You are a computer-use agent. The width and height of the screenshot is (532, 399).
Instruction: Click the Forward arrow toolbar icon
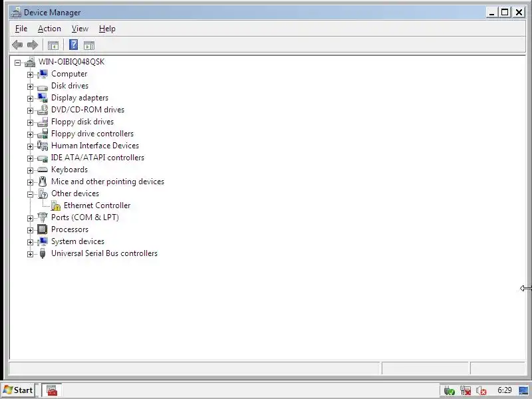click(x=33, y=45)
